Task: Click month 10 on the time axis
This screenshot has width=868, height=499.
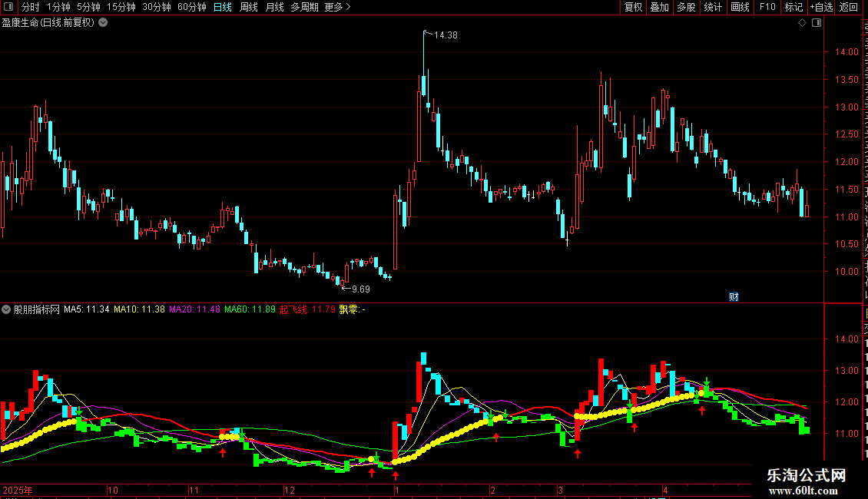Action: (113, 490)
